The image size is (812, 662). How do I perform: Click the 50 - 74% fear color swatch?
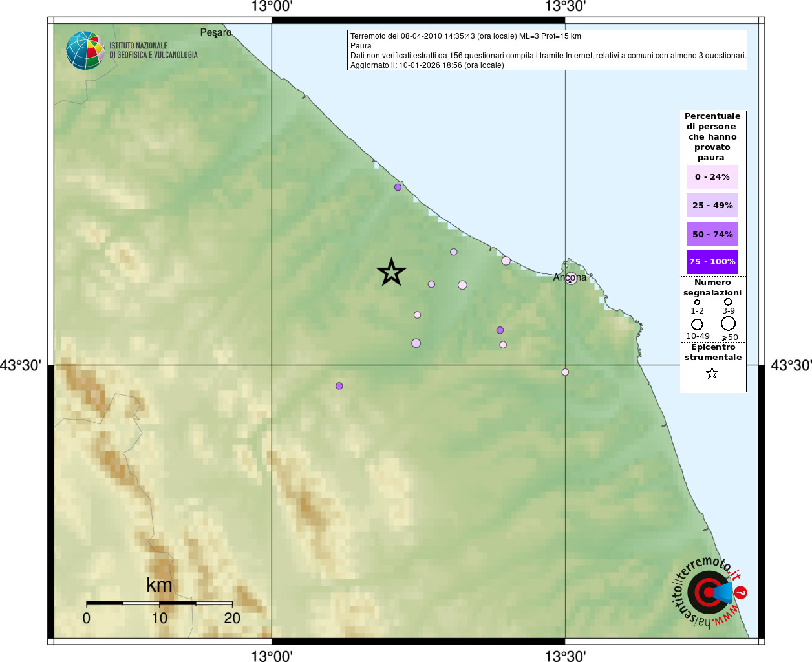712,234
